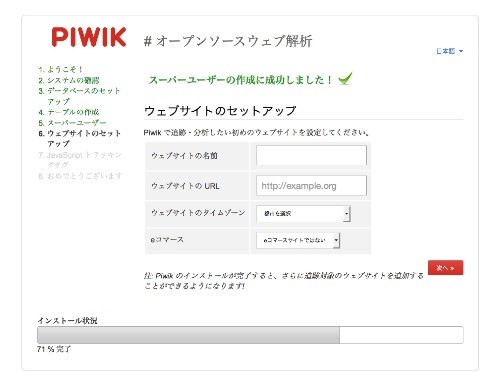The width and height of the screenshot is (500, 372).
Task: Select step 1 ようこそ! in sidebar
Action: 60,69
